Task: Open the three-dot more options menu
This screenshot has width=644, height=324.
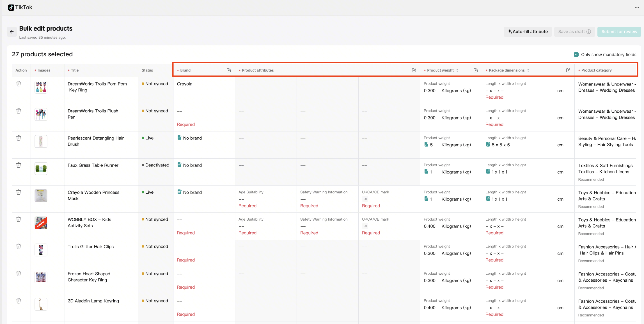Action: 637,8
